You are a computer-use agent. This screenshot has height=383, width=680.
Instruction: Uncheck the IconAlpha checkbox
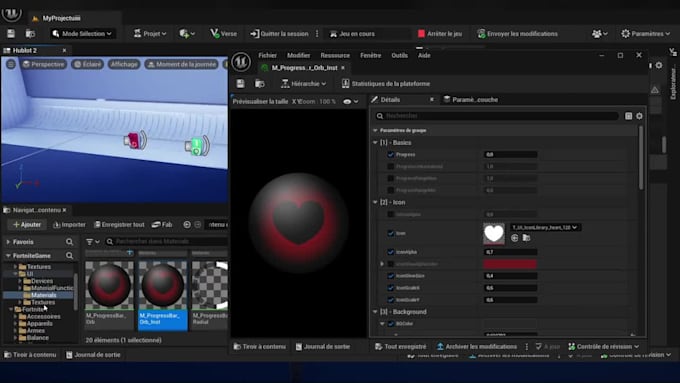click(x=390, y=252)
